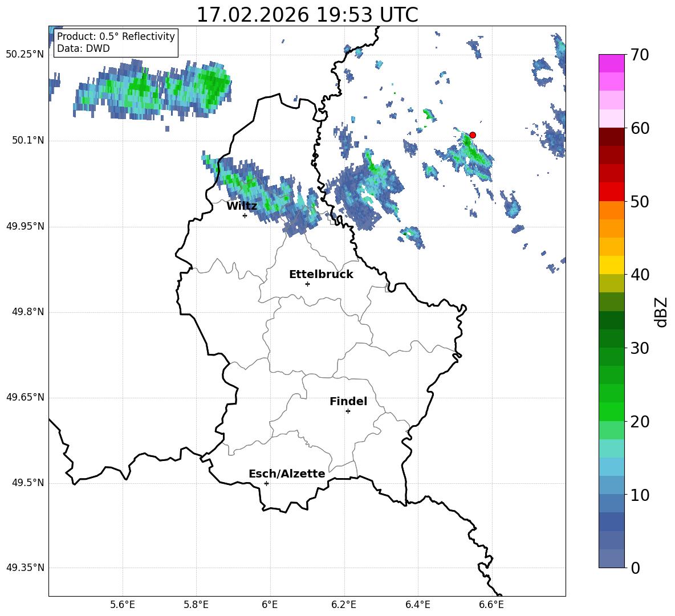Click the cross marker below Ettelbruck
The image size is (675, 616).
coord(307,284)
